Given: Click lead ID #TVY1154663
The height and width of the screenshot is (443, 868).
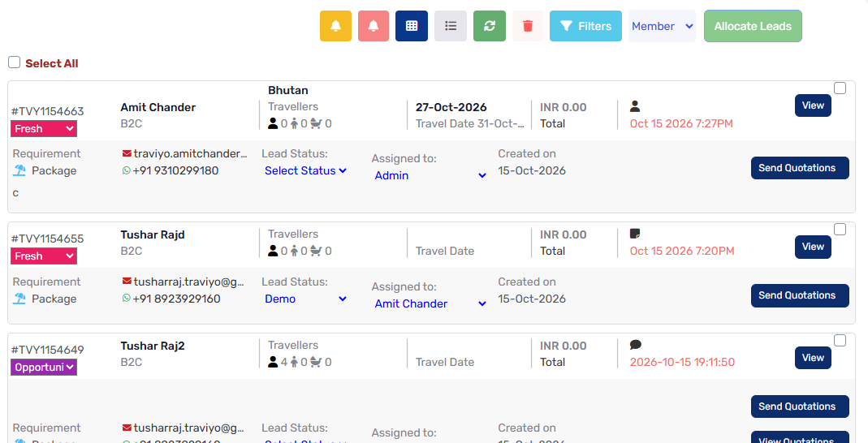Looking at the screenshot, I should point(48,111).
